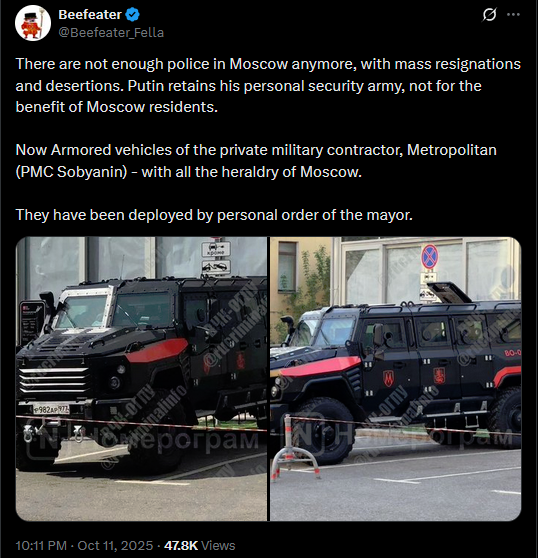The height and width of the screenshot is (558, 538).
Task: Click the front grille of the left vehicle
Action: tap(53, 380)
